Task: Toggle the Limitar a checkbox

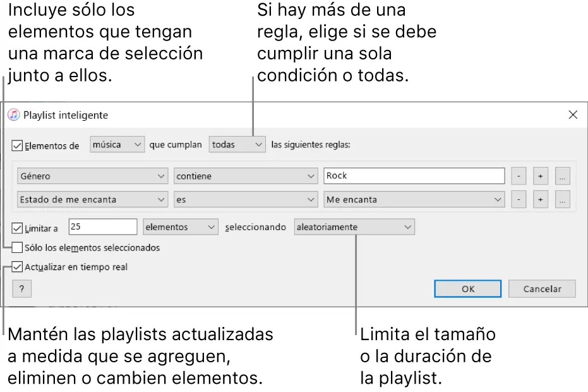Action: click(17, 228)
